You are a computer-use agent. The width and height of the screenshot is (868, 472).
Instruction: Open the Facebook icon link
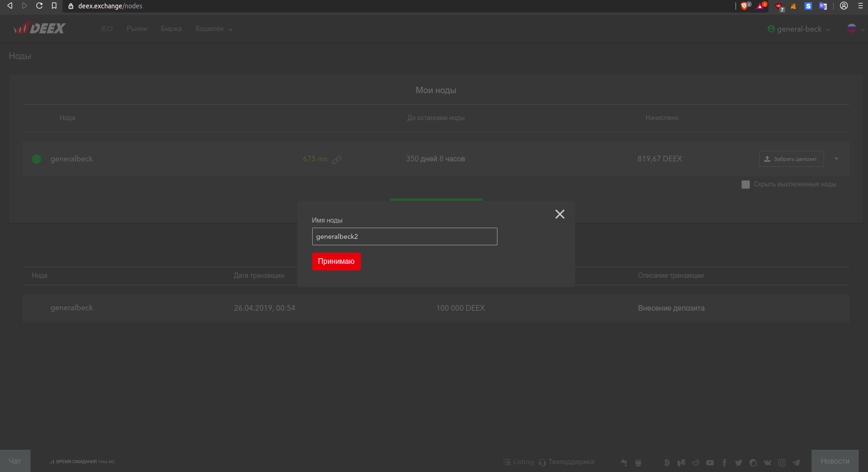click(724, 463)
